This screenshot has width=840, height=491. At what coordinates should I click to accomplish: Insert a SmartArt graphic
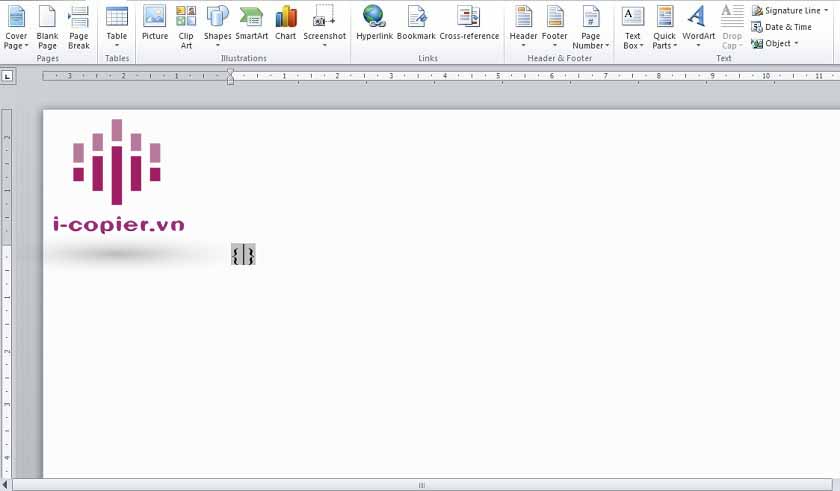(x=252, y=24)
